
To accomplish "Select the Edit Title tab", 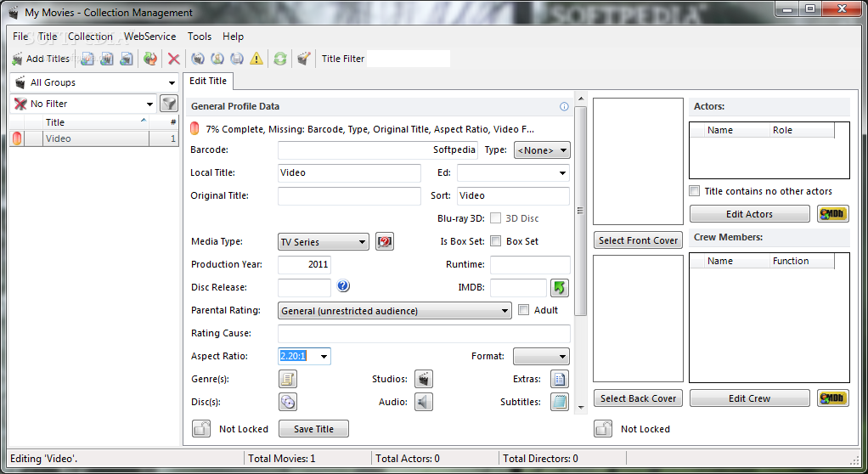I will click(208, 81).
